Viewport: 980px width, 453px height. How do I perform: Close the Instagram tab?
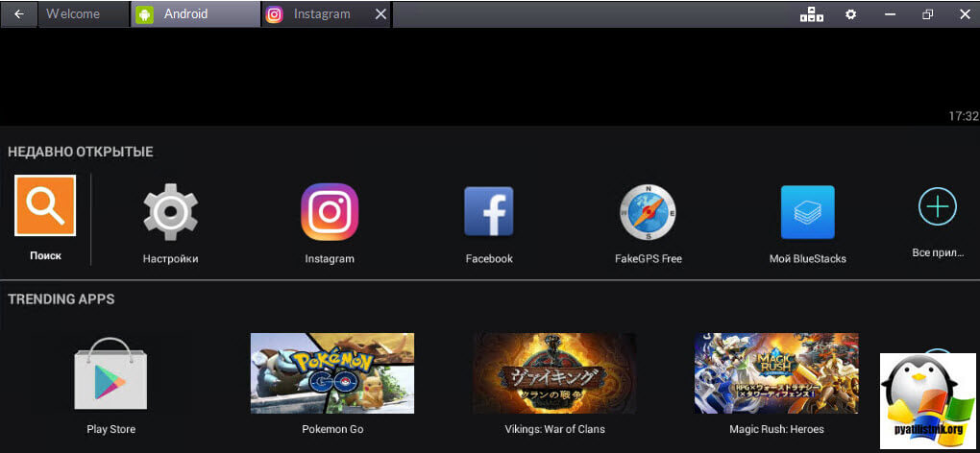380,14
